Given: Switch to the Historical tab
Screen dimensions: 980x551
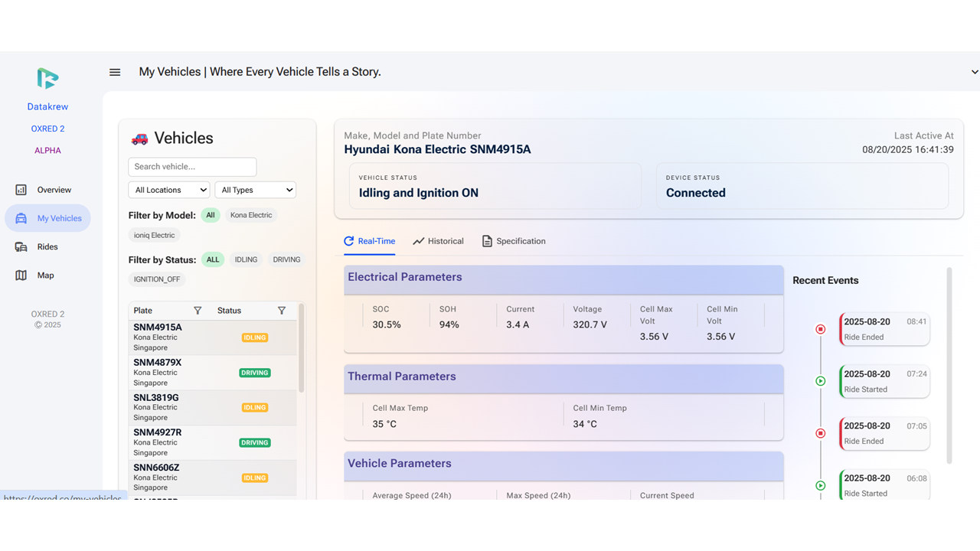Looking at the screenshot, I should point(438,241).
